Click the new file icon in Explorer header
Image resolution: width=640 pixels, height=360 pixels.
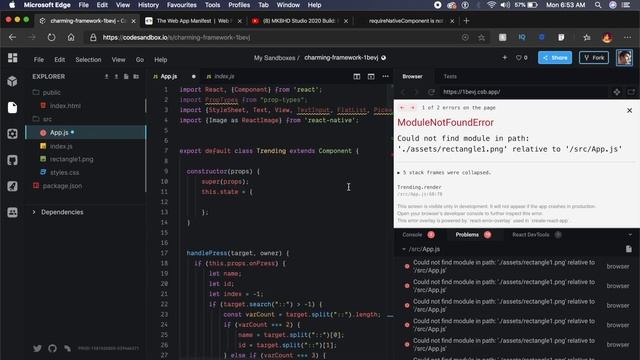(126, 76)
